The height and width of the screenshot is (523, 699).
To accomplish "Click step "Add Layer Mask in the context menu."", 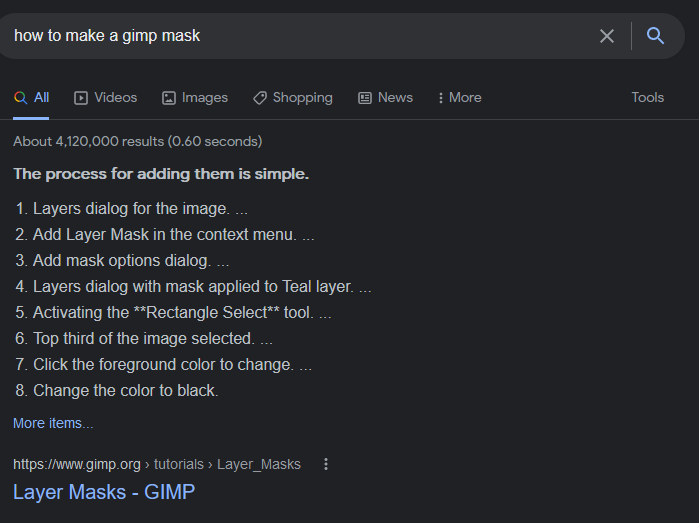I will click(x=165, y=235).
